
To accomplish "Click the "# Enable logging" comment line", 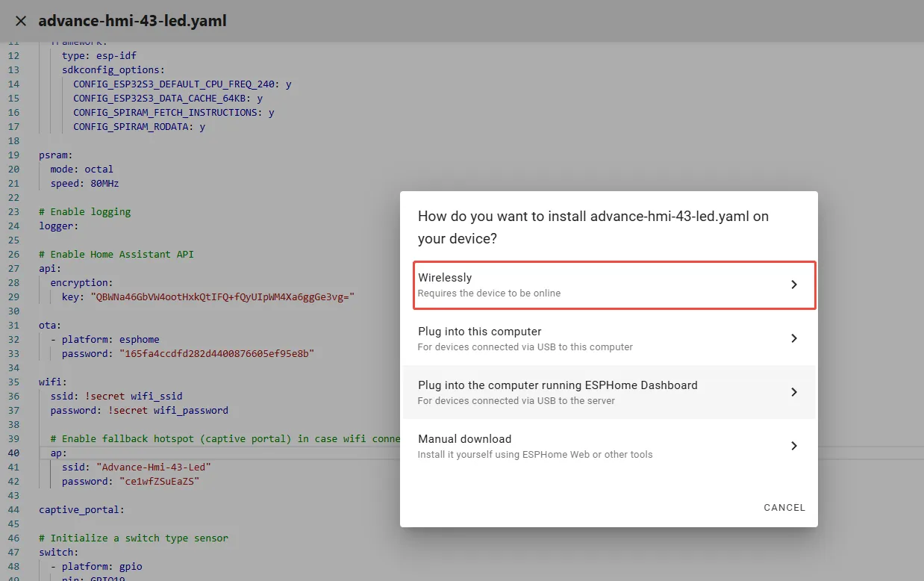I will coord(84,212).
